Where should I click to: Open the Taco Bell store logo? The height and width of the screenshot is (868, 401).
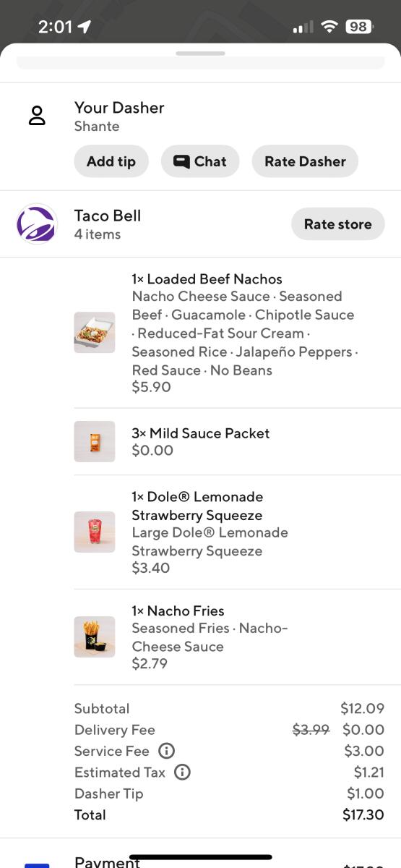[x=37, y=224]
